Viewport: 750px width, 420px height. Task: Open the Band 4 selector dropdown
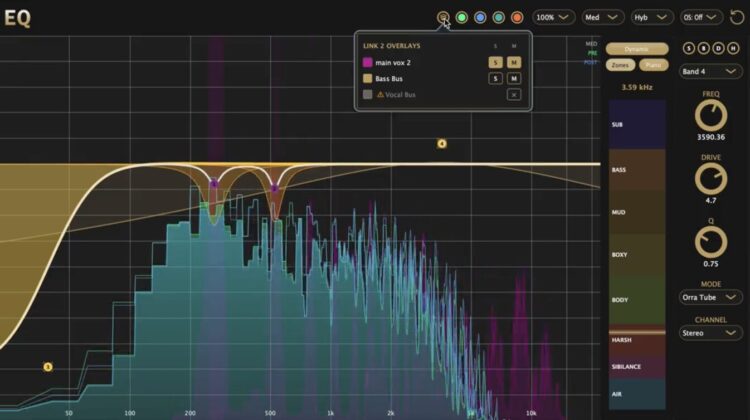click(x=710, y=71)
